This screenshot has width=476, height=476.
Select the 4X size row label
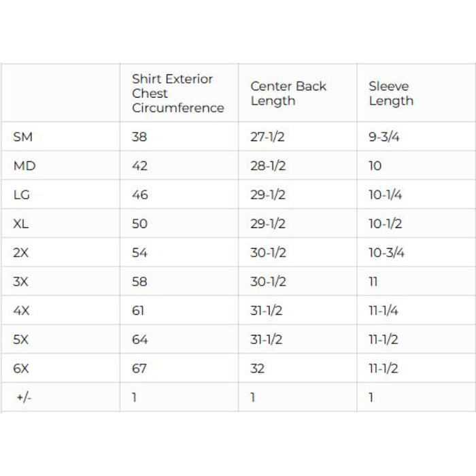coord(21,311)
